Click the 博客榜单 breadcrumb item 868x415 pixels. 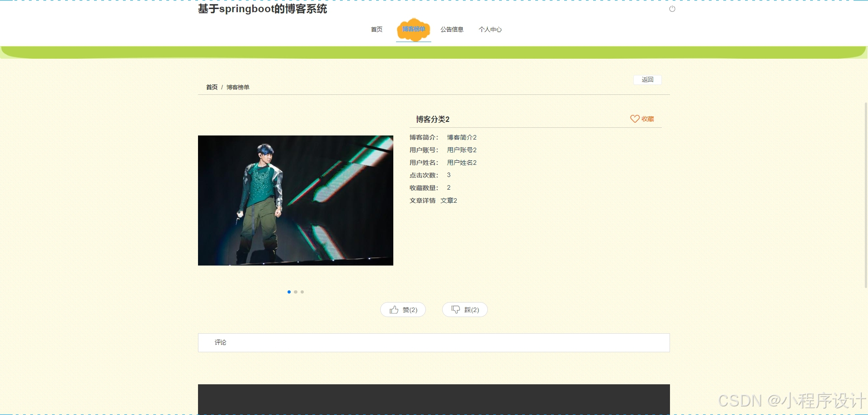[x=238, y=87]
